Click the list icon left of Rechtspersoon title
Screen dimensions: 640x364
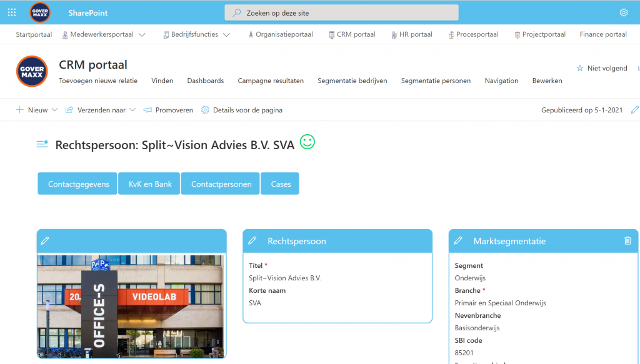pos(42,145)
